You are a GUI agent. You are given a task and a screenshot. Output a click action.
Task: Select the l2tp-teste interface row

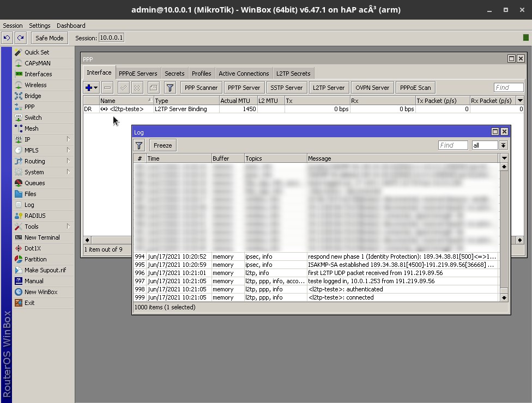point(303,109)
